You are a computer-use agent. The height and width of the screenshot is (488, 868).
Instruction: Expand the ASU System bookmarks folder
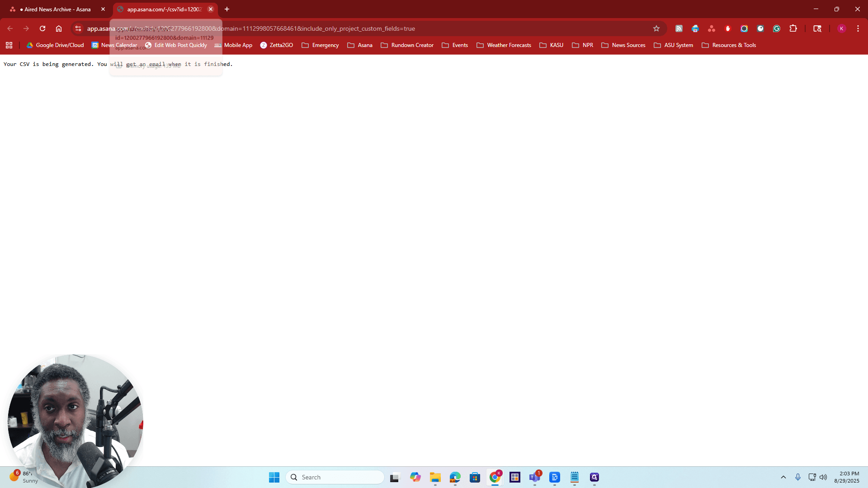point(674,45)
